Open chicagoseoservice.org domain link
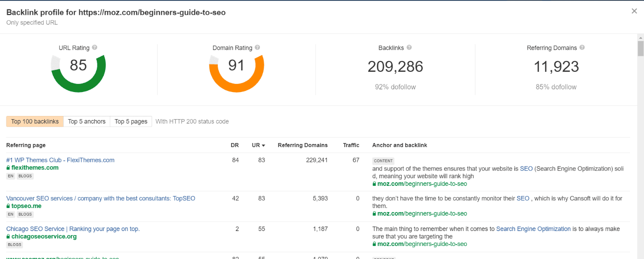The width and height of the screenshot is (644, 259). click(44, 236)
